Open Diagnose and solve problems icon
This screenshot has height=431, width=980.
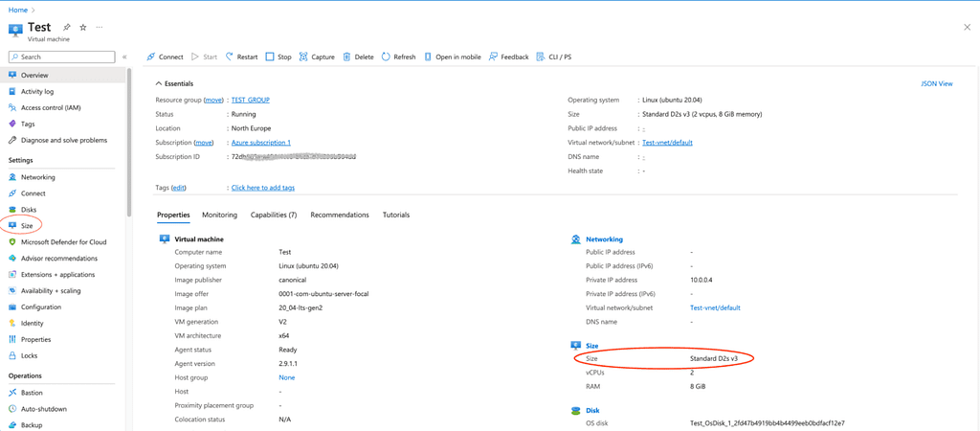click(x=12, y=140)
